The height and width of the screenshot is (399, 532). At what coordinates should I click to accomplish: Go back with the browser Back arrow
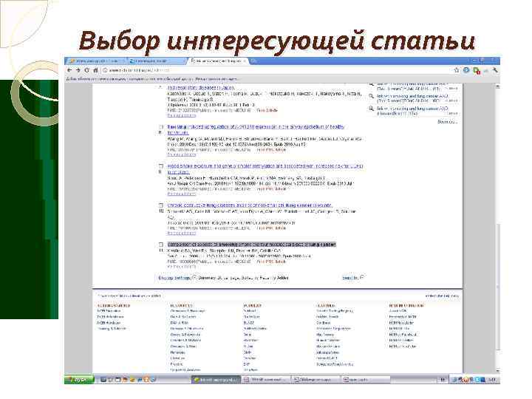pyautogui.click(x=69, y=70)
